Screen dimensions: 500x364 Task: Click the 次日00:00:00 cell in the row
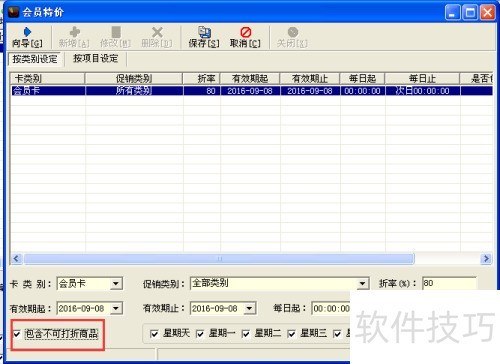tap(423, 91)
